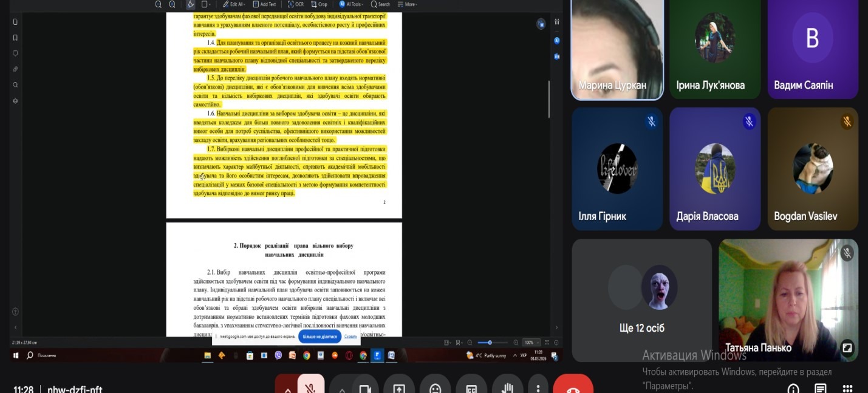
Task: Adjust the PDF zoom slider
Action: click(x=490, y=343)
